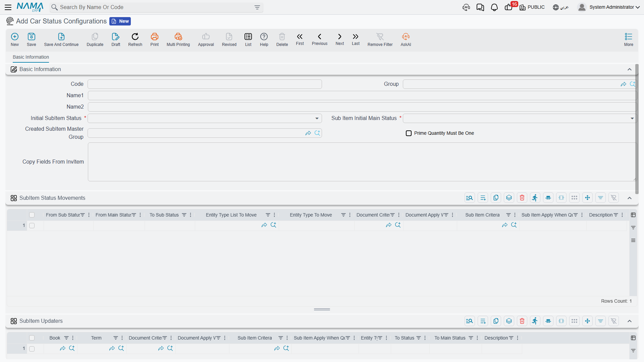
Task: Open Group field linked record arrow
Action: (x=623, y=84)
